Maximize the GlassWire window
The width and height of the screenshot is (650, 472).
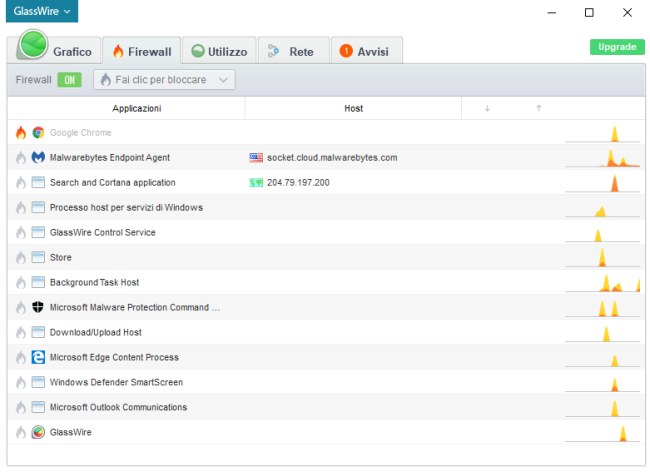589,12
